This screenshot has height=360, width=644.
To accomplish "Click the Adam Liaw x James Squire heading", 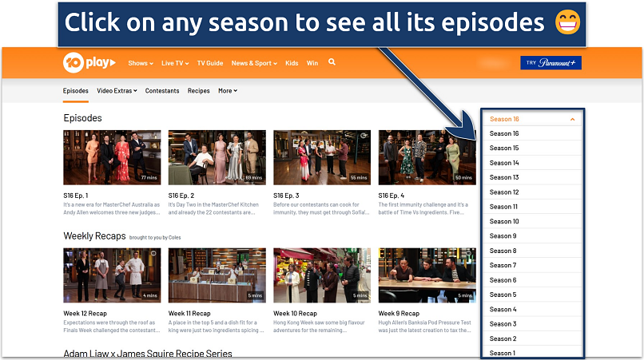I will [148, 354].
